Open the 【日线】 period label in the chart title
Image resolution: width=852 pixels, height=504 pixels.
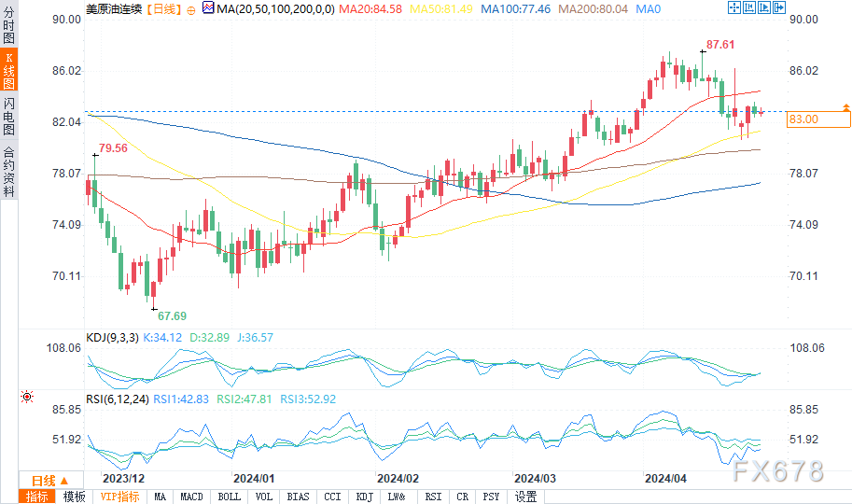point(163,9)
